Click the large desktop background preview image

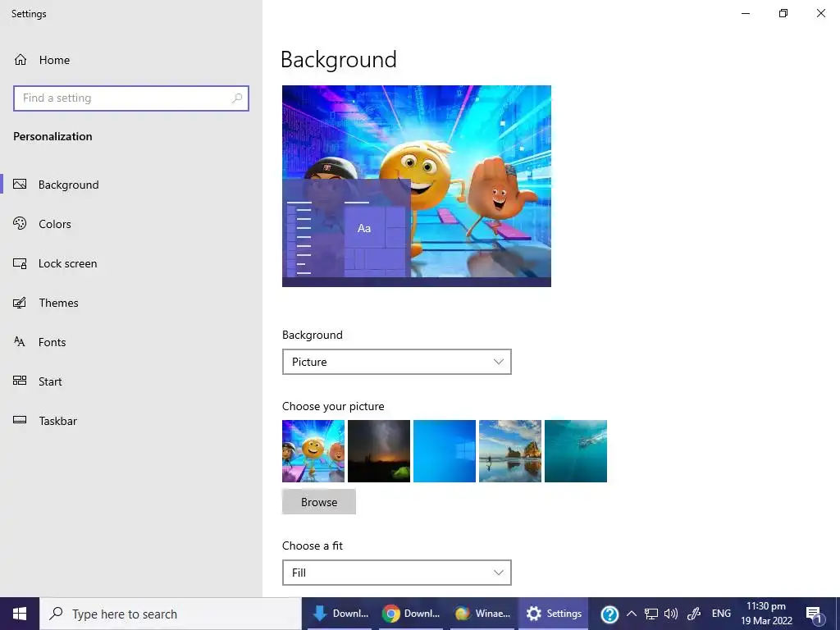417,186
